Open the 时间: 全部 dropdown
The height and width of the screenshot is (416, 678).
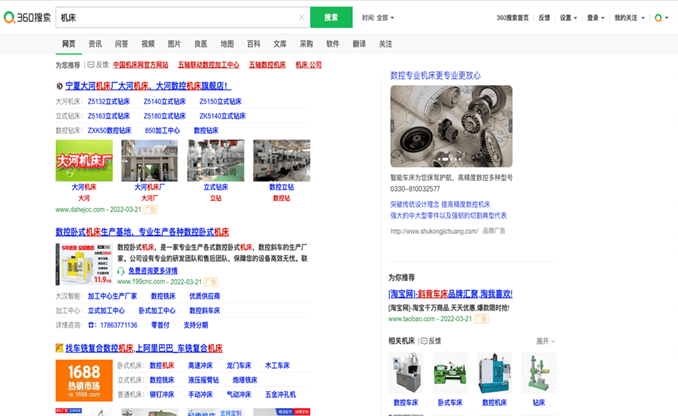[x=378, y=18]
